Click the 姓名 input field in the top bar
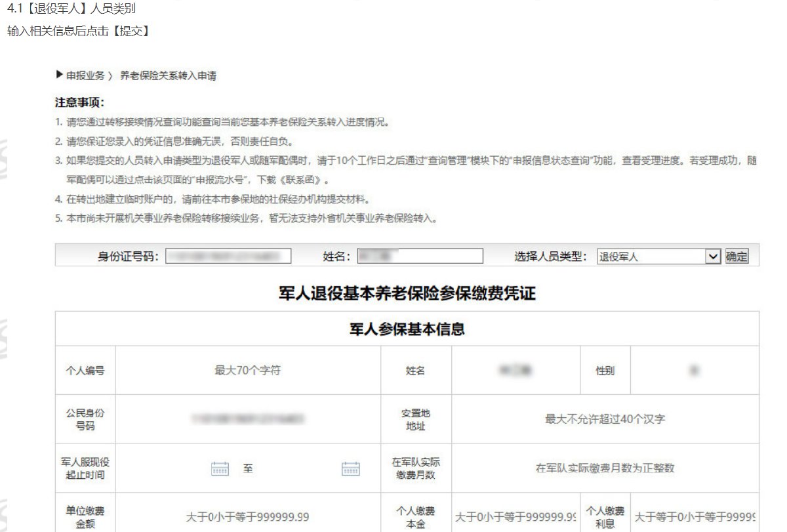 (x=420, y=256)
